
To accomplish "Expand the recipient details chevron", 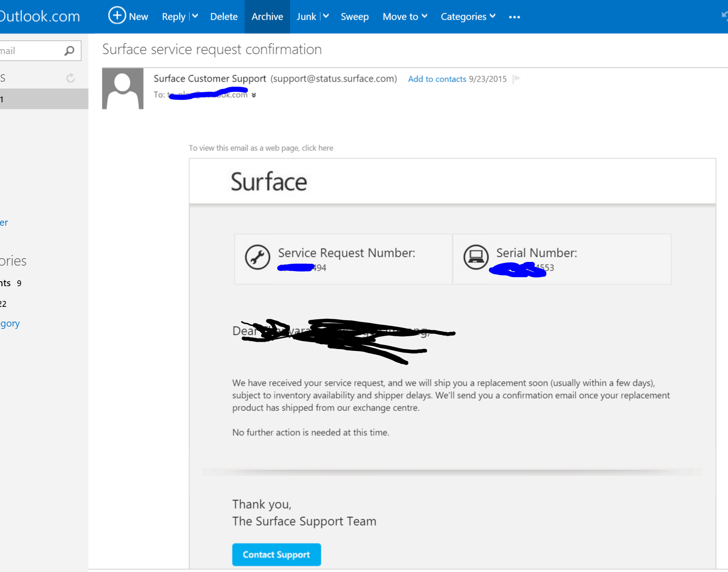I will tap(254, 95).
